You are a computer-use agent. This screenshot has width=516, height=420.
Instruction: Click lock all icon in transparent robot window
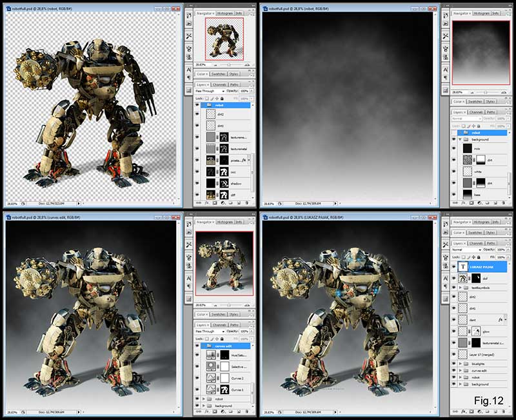tap(222, 99)
